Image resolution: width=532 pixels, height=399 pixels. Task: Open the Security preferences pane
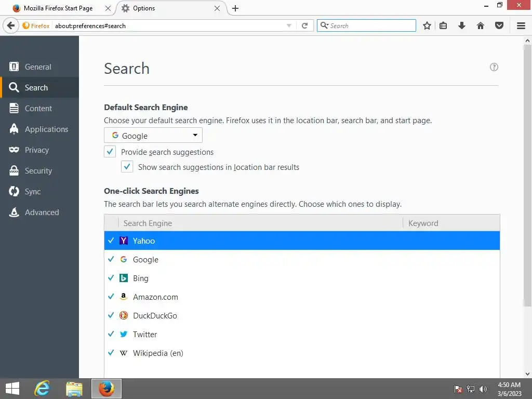click(39, 170)
